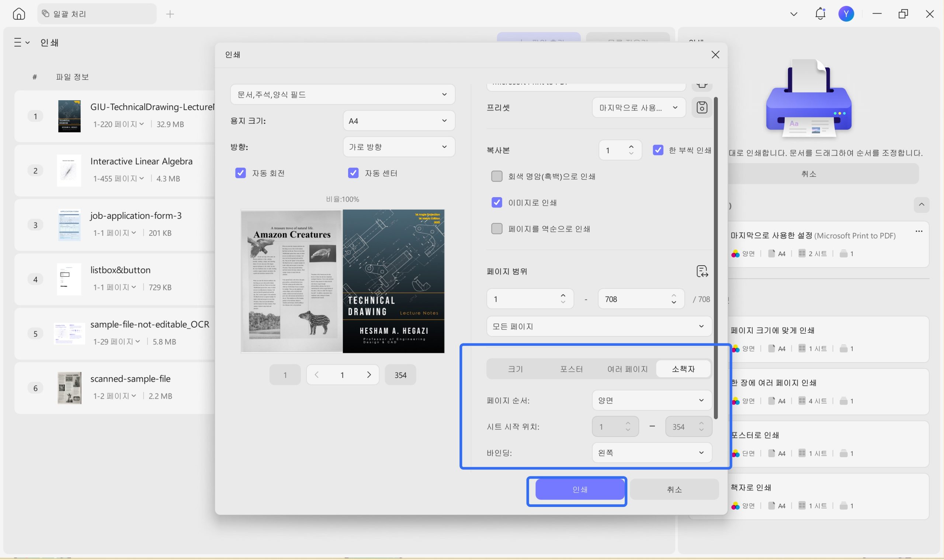The image size is (944, 560).
Task: Click 취소 button in print dialog
Action: click(x=674, y=489)
